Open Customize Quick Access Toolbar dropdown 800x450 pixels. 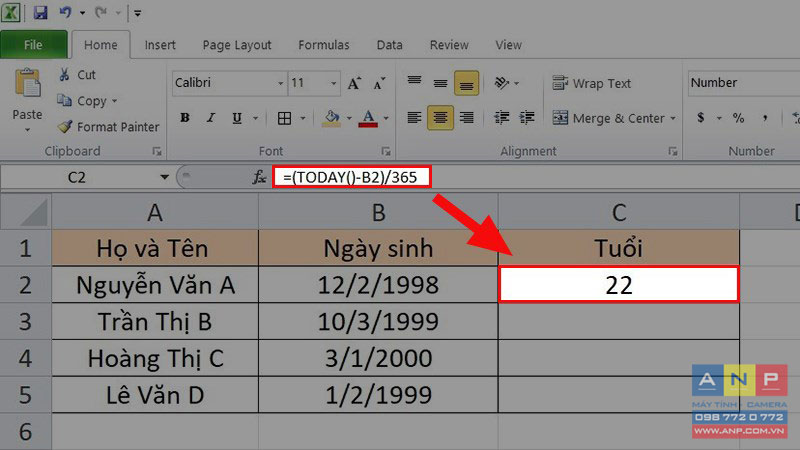(137, 13)
